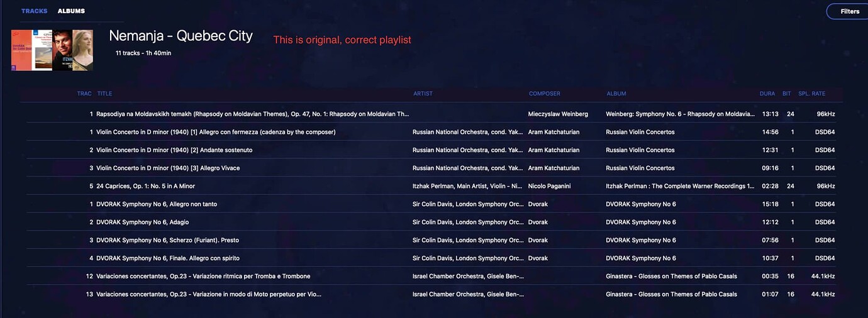Click the playlist album art thumbnail
The width and height of the screenshot is (868, 318).
pos(52,50)
